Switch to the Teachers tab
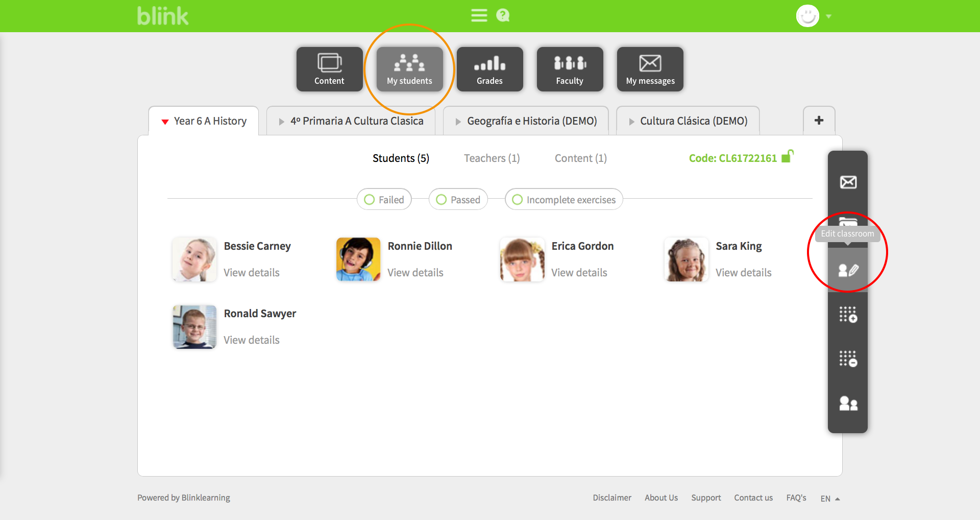This screenshot has width=980, height=520. coord(491,158)
